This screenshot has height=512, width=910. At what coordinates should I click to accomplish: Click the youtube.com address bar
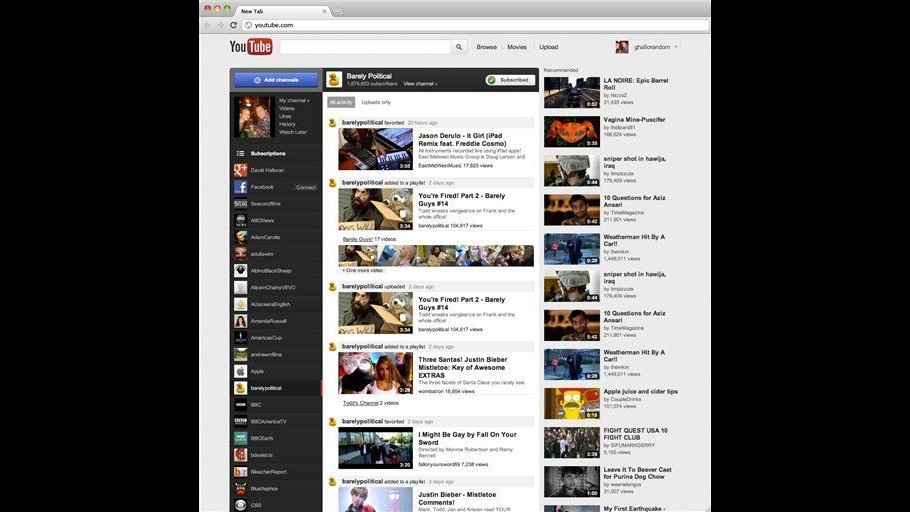pos(476,25)
